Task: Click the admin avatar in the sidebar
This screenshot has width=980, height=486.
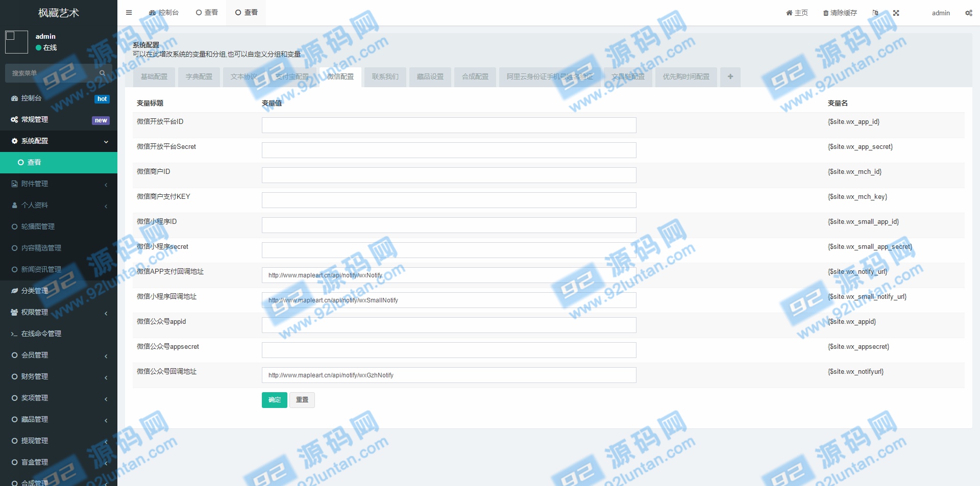Action: 16,42
